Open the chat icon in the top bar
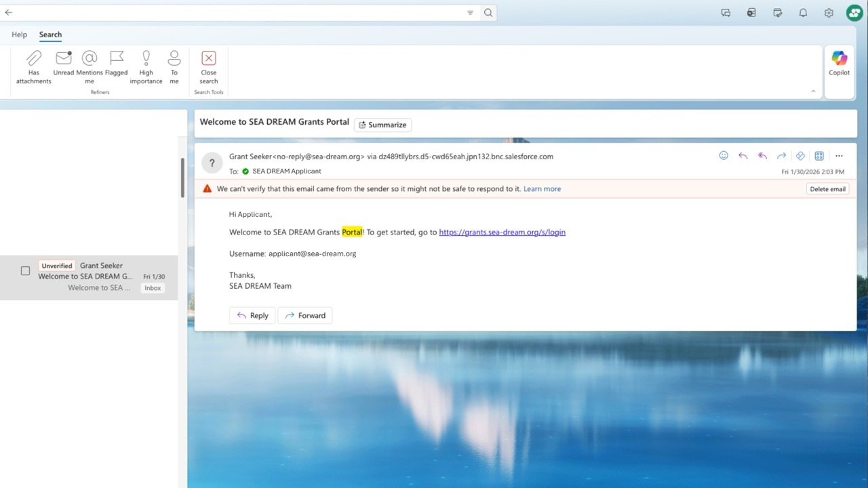The height and width of the screenshot is (488, 868). 726,12
